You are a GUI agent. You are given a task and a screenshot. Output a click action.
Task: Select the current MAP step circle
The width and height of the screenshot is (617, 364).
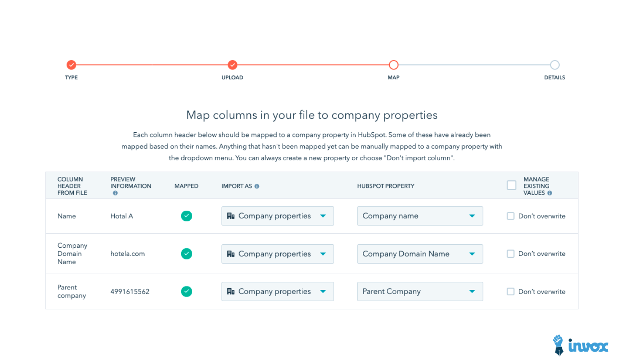tap(394, 65)
